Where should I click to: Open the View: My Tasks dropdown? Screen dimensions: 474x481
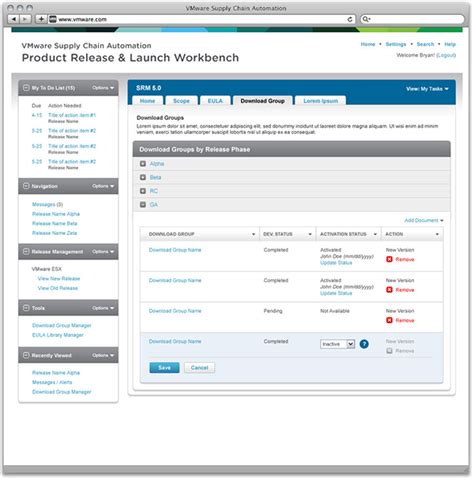point(427,89)
